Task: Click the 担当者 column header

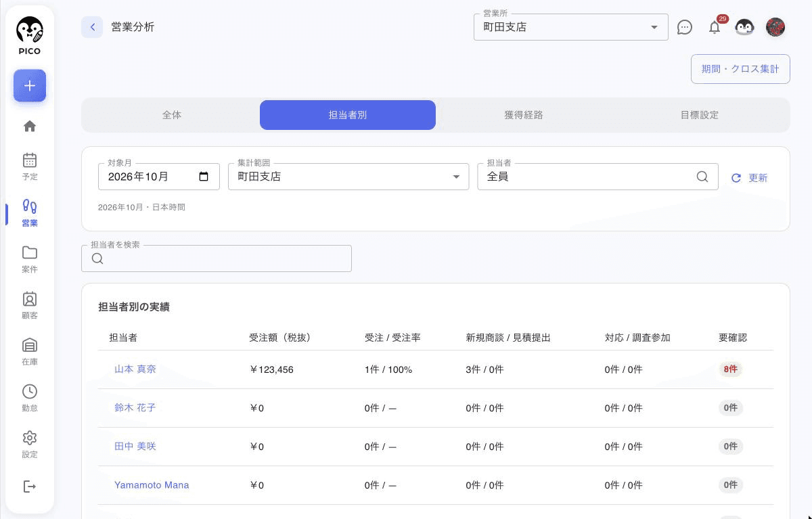Action: [x=123, y=338]
